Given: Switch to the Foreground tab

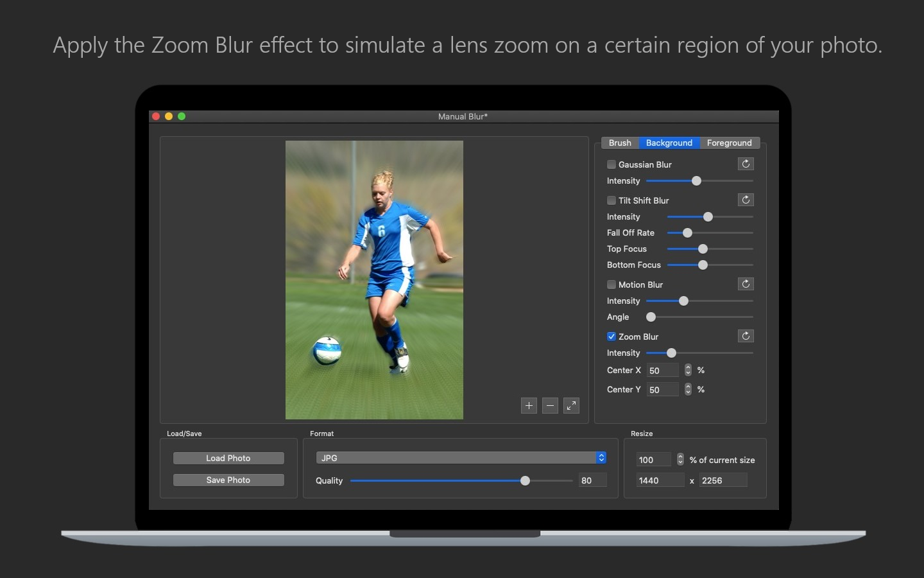Looking at the screenshot, I should 729,143.
